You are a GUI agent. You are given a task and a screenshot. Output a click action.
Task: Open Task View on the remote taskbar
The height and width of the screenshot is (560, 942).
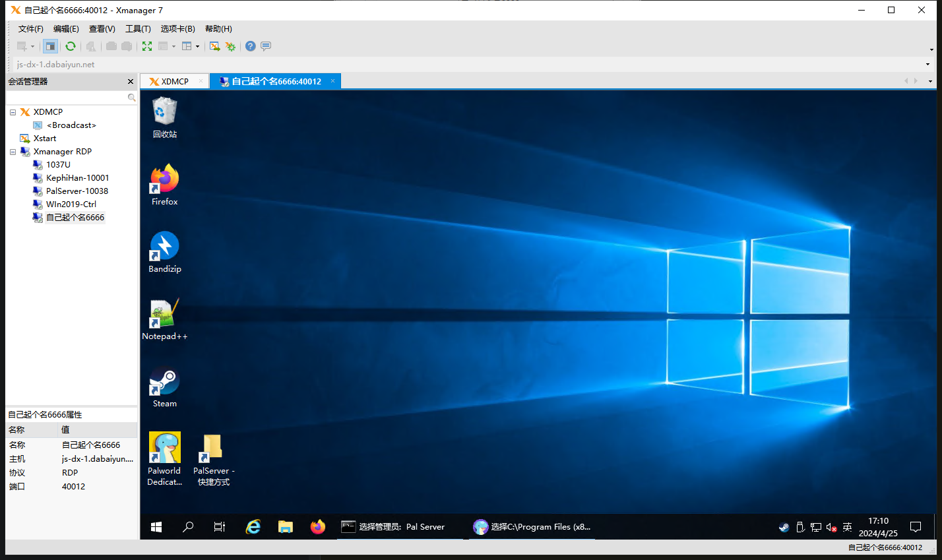(x=220, y=527)
